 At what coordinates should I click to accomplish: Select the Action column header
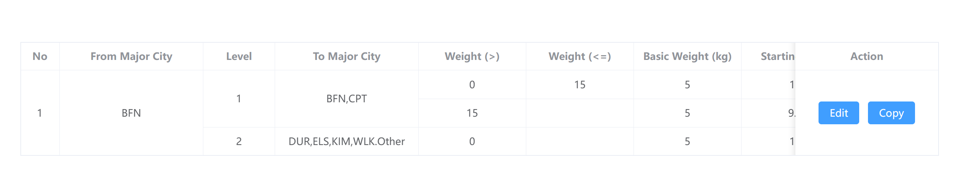pos(867,56)
